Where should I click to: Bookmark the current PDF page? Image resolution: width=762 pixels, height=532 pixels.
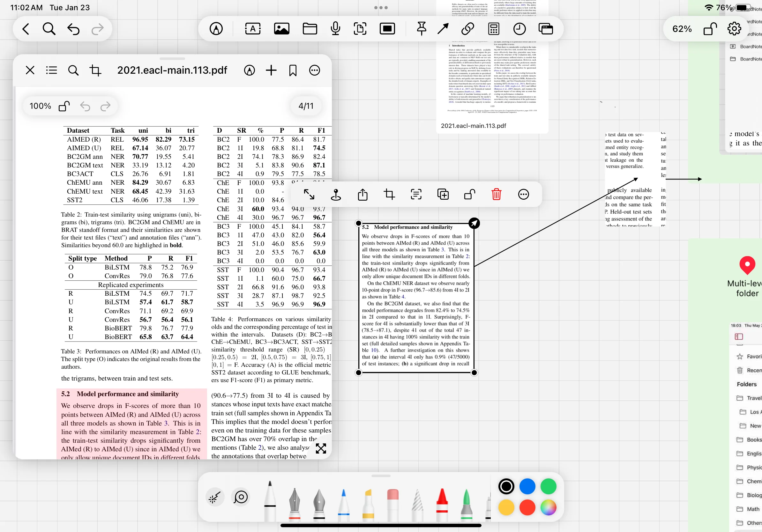tap(293, 70)
